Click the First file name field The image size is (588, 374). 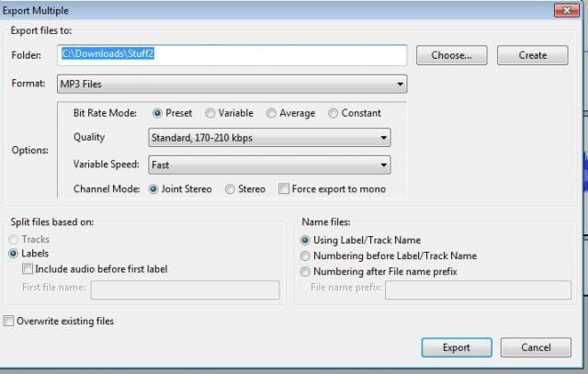185,290
